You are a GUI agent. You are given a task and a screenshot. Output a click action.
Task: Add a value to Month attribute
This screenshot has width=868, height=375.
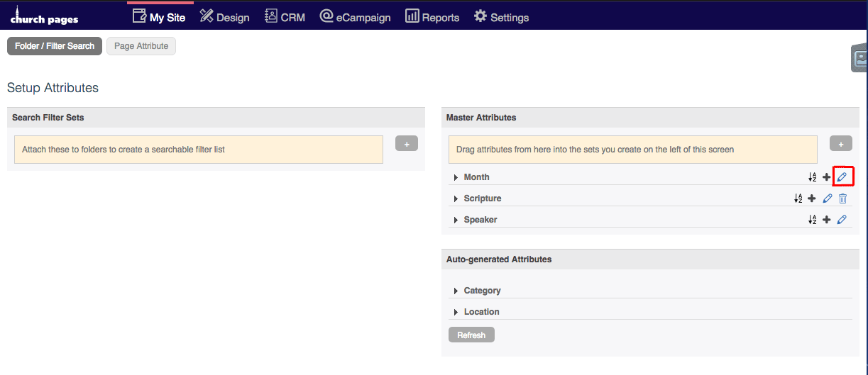point(827,177)
